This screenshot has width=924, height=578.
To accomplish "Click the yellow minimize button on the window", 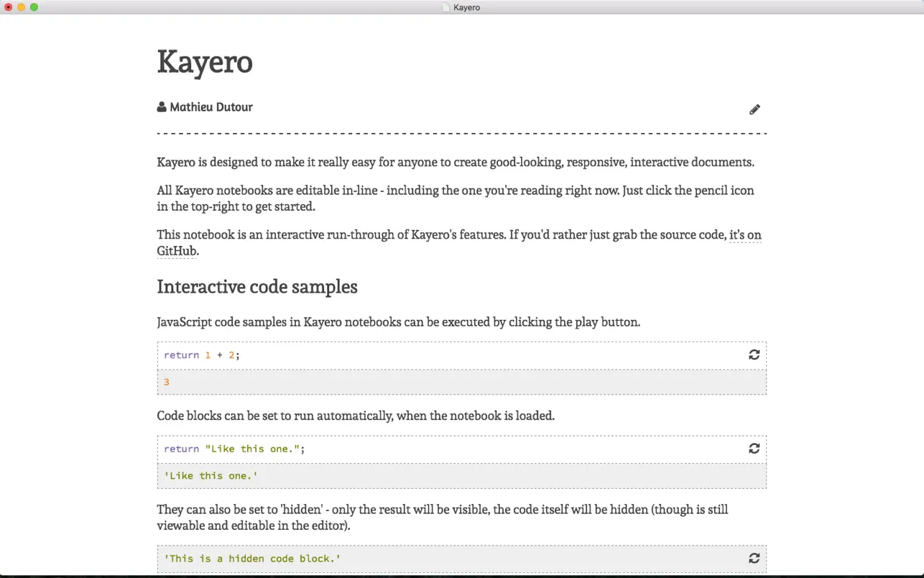I will (x=20, y=6).
